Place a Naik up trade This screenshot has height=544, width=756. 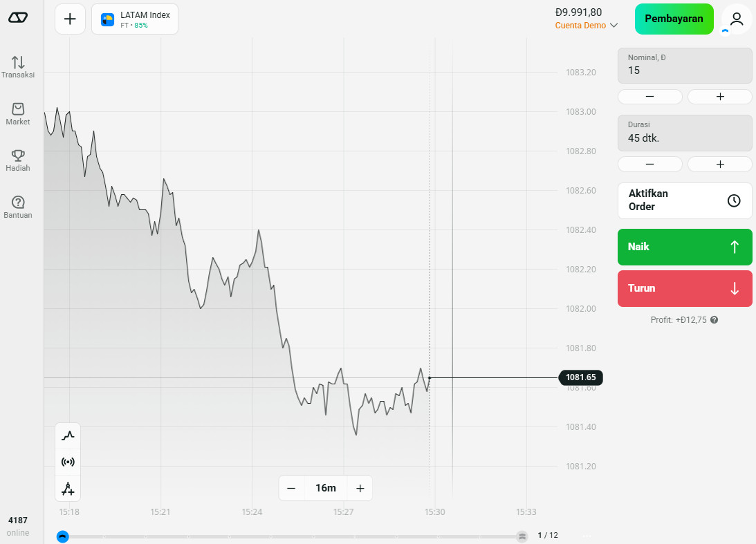(684, 247)
